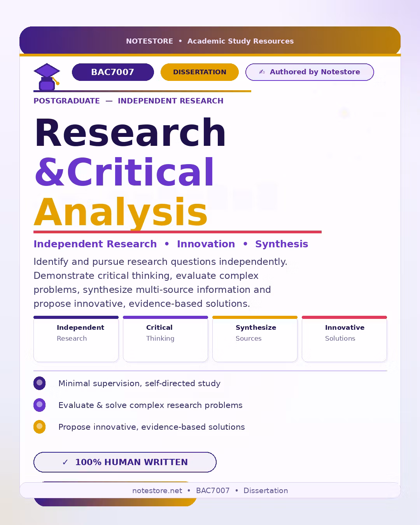Click the Authored by Notestore badge
The width and height of the screenshot is (420, 525).
pyautogui.click(x=310, y=72)
